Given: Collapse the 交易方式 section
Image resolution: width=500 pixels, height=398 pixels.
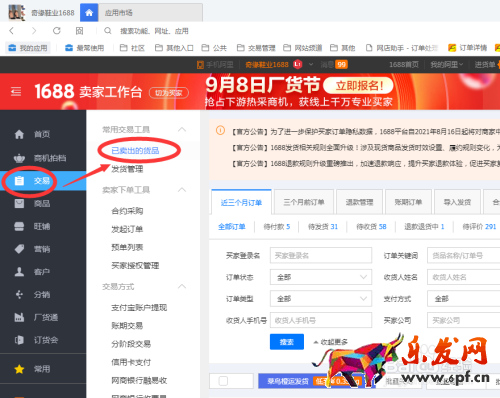Looking at the screenshot, I should (182, 286).
